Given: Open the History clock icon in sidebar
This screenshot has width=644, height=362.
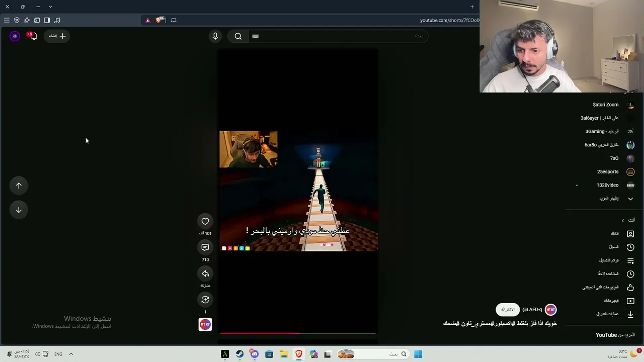Looking at the screenshot, I should (630, 247).
